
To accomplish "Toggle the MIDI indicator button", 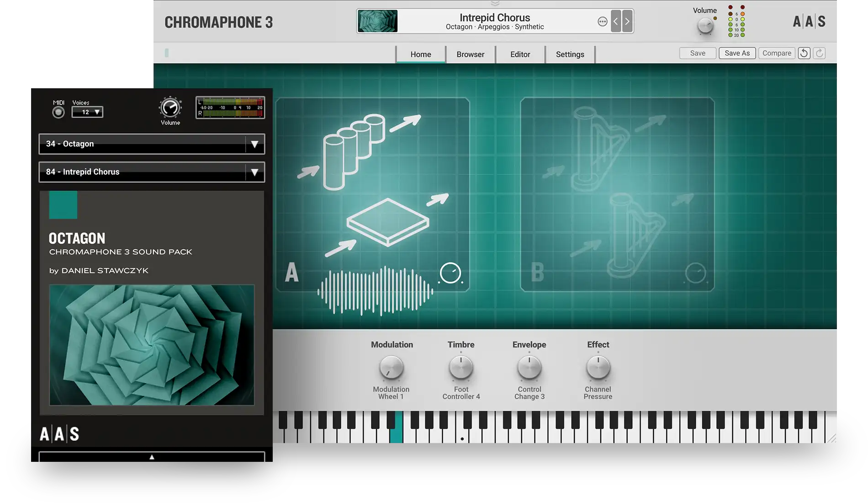I will [58, 112].
